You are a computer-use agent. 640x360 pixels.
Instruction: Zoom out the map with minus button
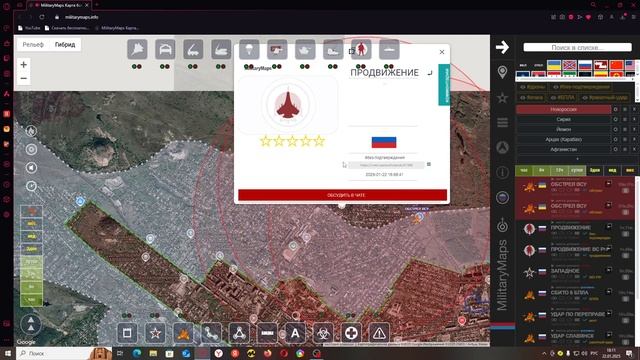point(24,78)
